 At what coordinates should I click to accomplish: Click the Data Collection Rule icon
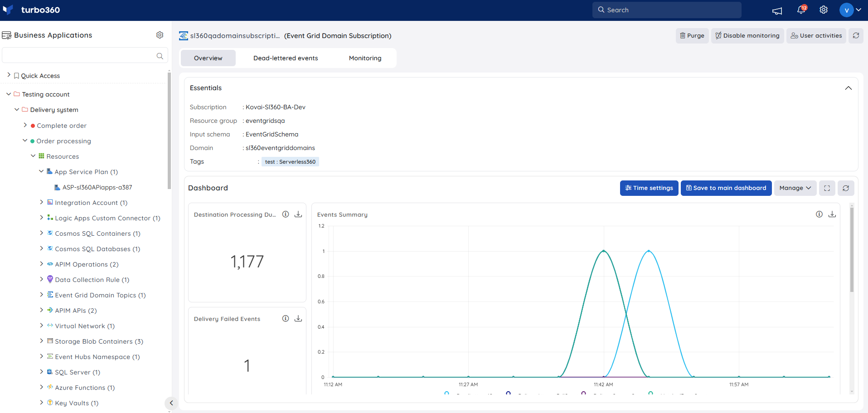pos(50,279)
